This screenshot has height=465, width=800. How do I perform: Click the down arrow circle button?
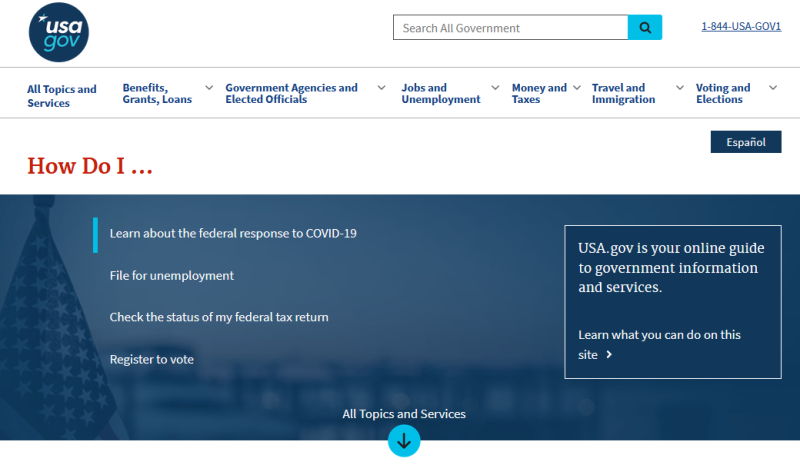[404, 440]
